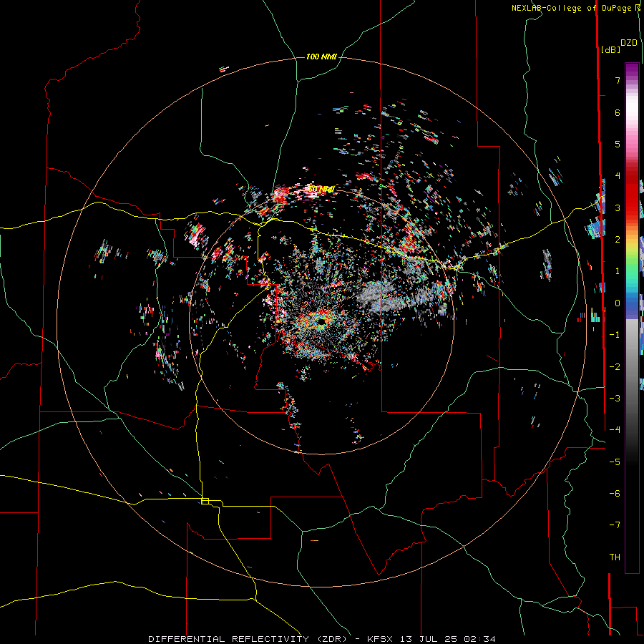Click the "13 JUL 25 02:34" timestamp

click(448, 639)
